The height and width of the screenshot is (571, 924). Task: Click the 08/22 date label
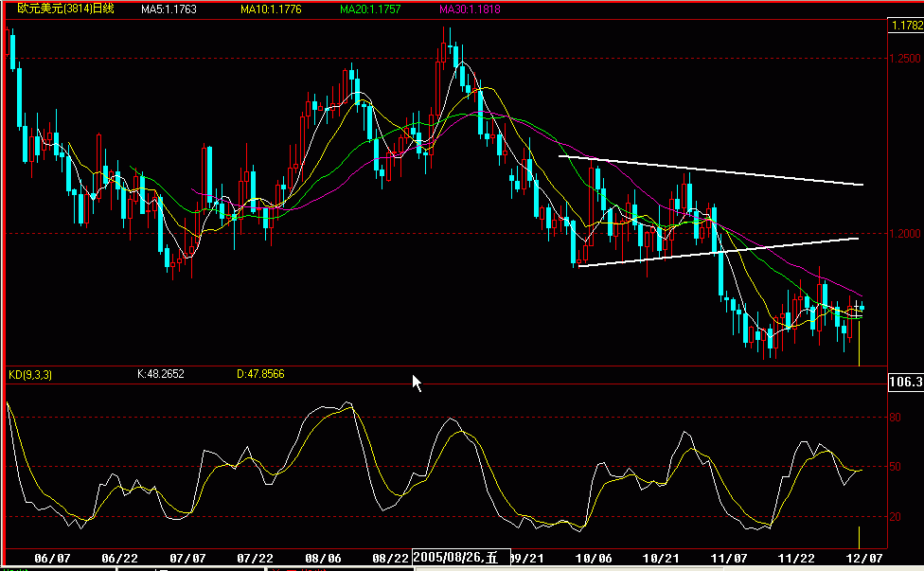[x=390, y=558]
